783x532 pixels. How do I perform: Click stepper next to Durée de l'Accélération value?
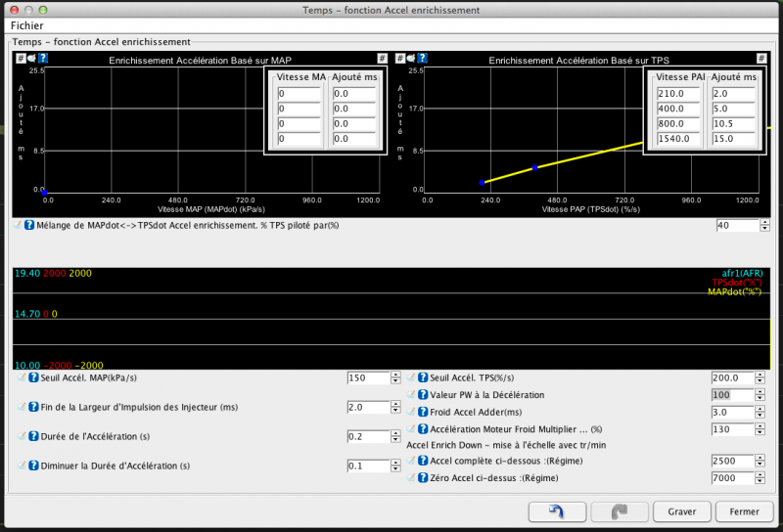click(x=395, y=437)
